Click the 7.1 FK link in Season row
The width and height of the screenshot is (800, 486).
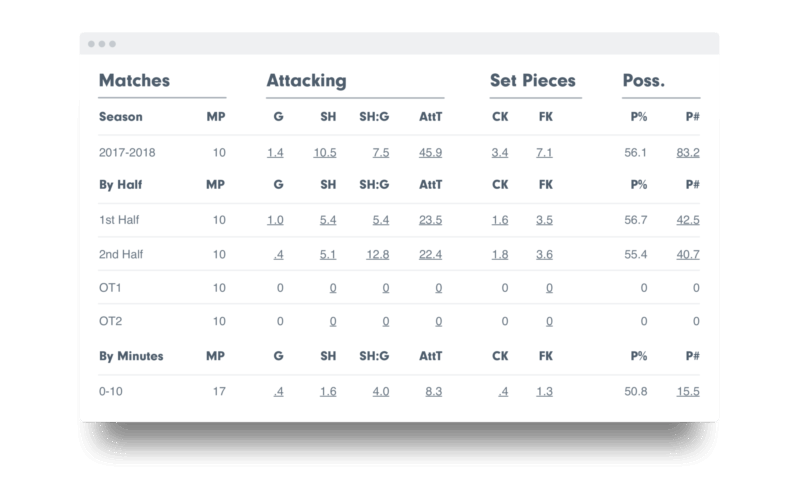click(x=544, y=152)
